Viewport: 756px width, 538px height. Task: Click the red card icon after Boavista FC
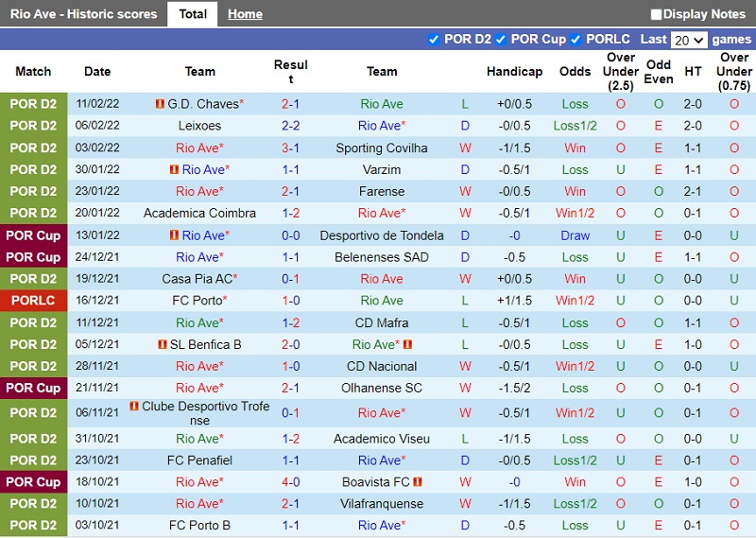pyautogui.click(x=417, y=482)
